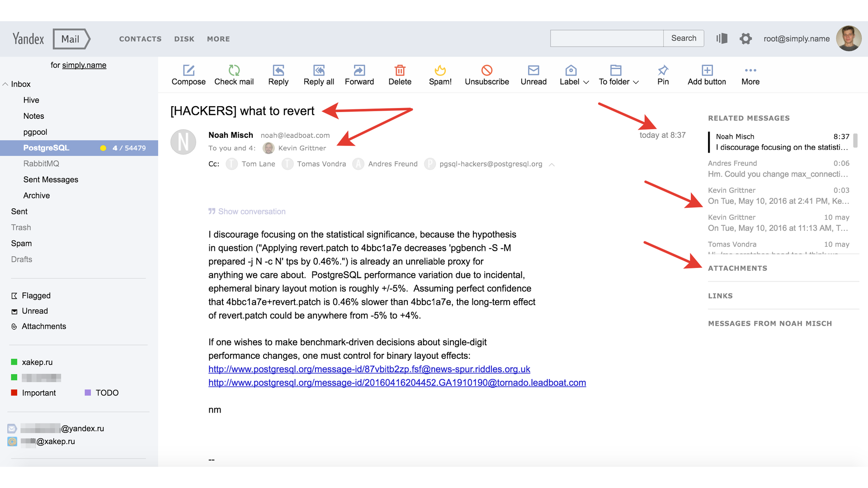Toggle the Unread folder in sidebar
Viewport: 868px width, 488px height.
click(x=34, y=310)
